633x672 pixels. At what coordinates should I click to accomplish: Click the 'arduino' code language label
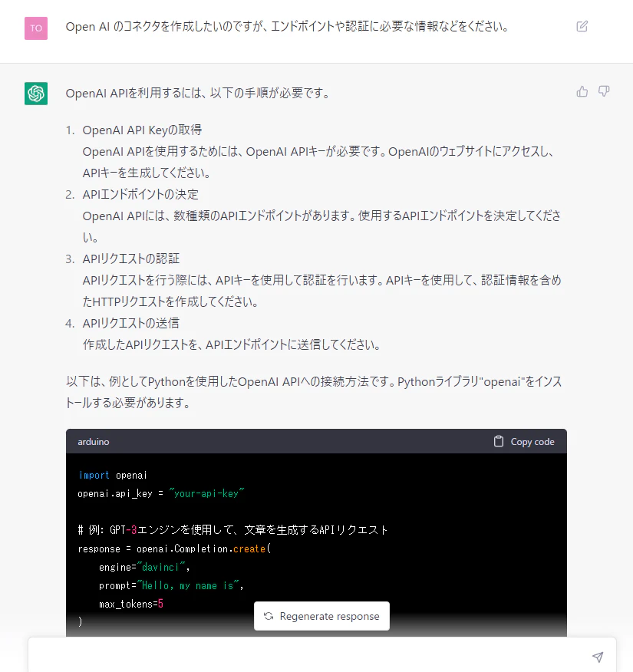point(94,441)
